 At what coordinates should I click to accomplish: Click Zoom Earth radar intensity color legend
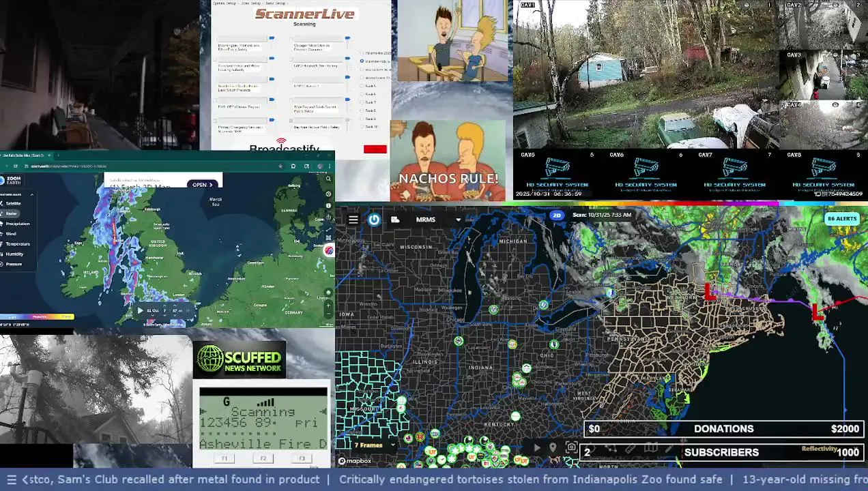point(37,316)
